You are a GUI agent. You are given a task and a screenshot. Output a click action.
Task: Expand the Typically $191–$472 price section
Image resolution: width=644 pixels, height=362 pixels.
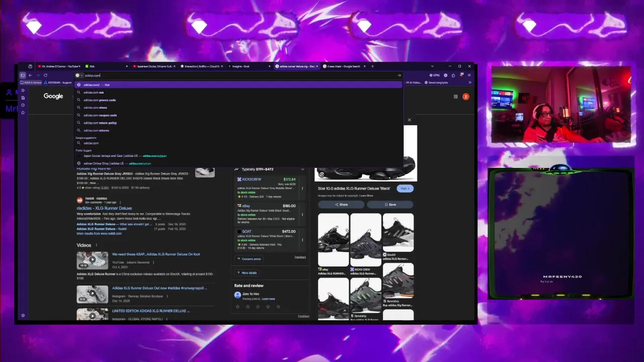pos(302,169)
